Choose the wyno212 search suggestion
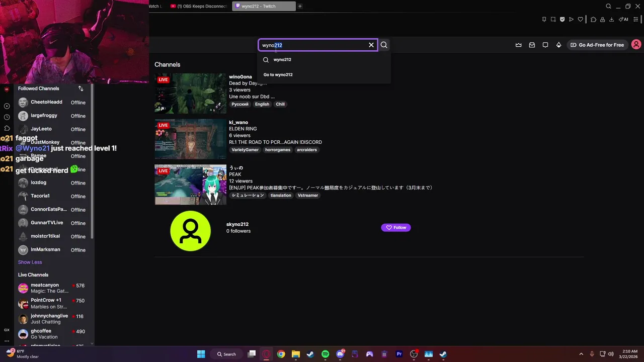Image resolution: width=644 pixels, height=362 pixels. pos(324,59)
